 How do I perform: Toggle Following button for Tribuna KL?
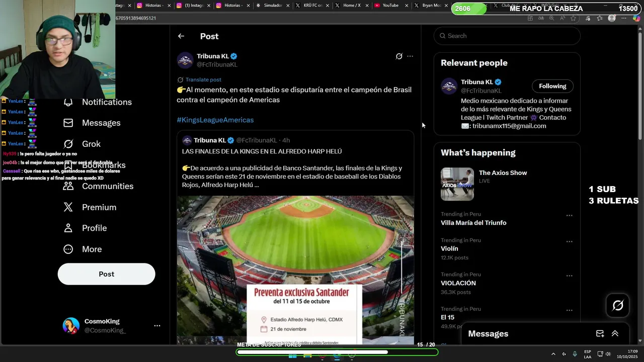coord(552,86)
